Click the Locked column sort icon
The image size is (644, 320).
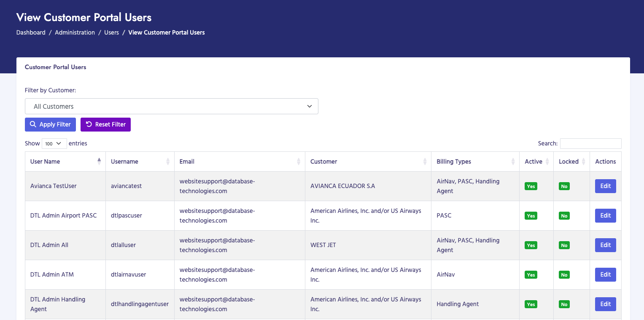584,161
